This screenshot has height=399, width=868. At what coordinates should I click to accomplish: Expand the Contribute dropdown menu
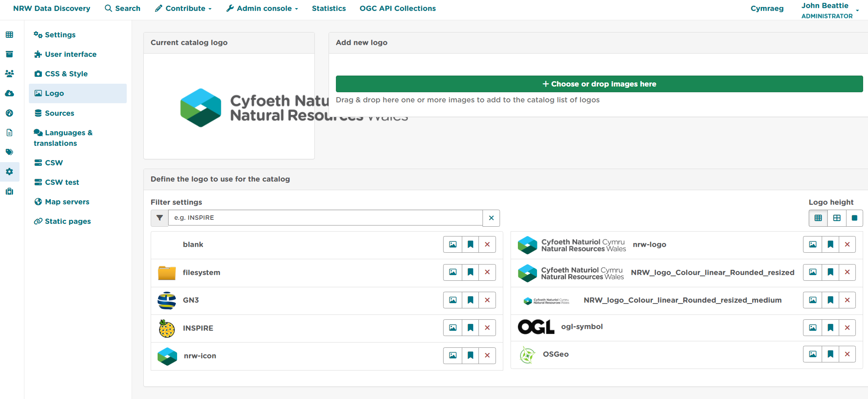[x=183, y=8]
